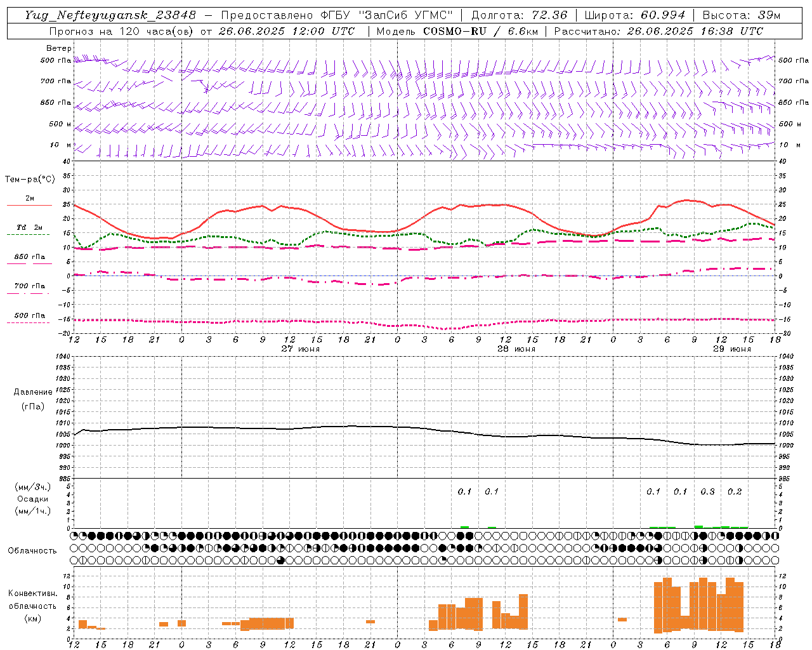The width and height of the screenshot is (812, 650).
Task: Click the Ветер wind panel label
Action: 59,48
